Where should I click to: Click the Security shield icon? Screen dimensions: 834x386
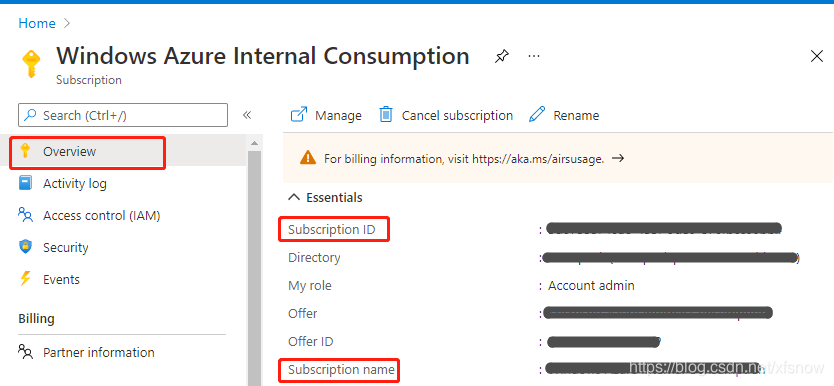[26, 247]
